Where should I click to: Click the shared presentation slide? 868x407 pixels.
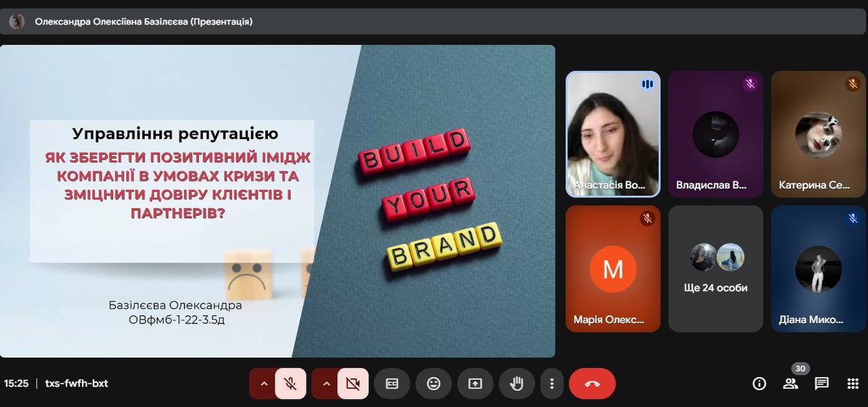coord(277,201)
